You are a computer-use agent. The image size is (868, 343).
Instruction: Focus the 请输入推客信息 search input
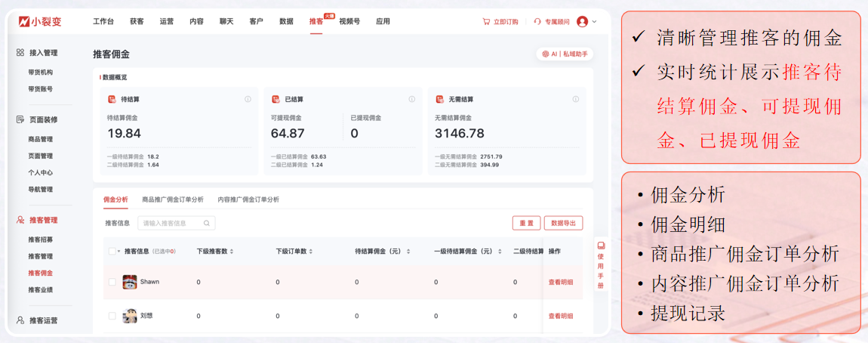170,224
